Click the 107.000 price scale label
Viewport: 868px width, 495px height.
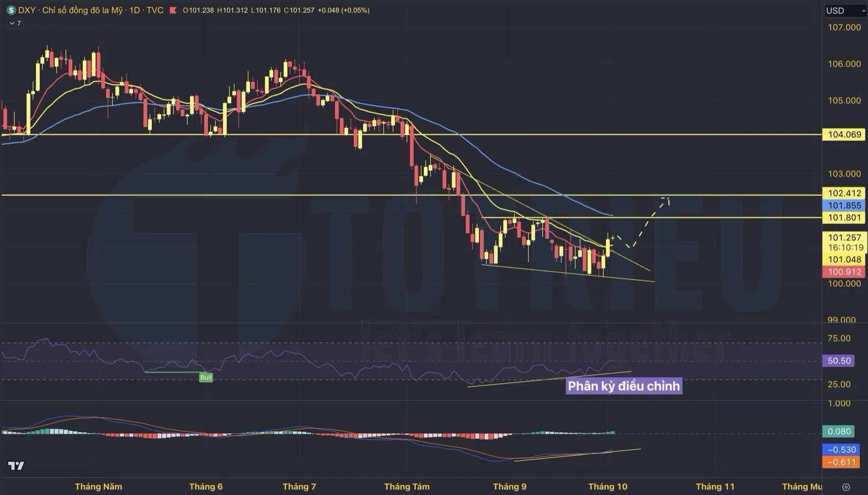(x=845, y=27)
